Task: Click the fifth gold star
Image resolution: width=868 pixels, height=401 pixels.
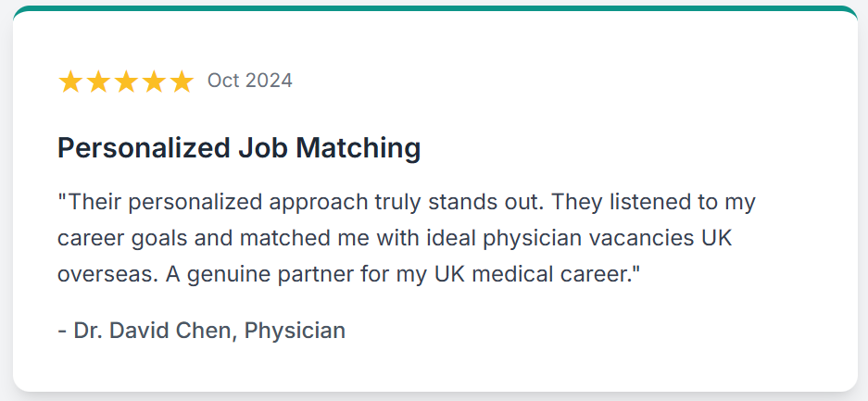Action: [181, 81]
